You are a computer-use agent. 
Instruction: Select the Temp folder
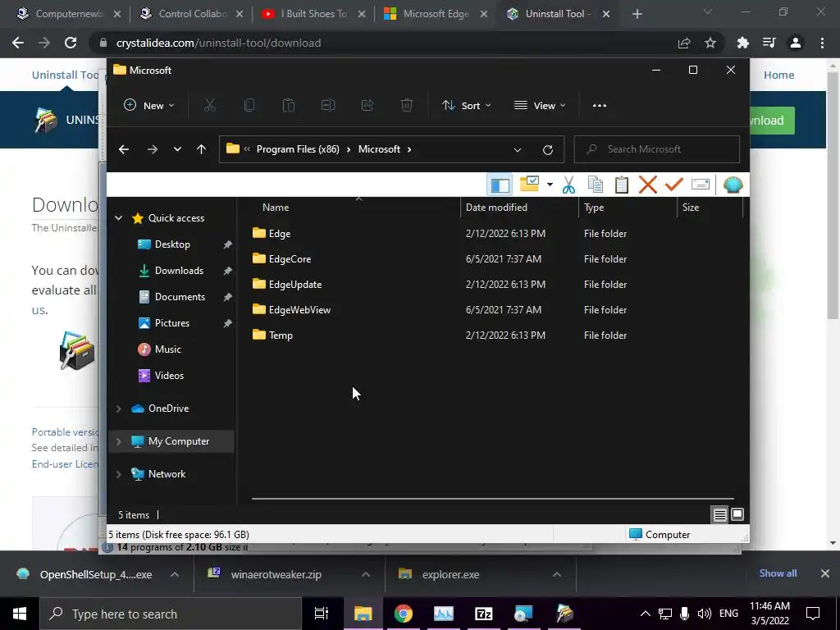coord(272,336)
